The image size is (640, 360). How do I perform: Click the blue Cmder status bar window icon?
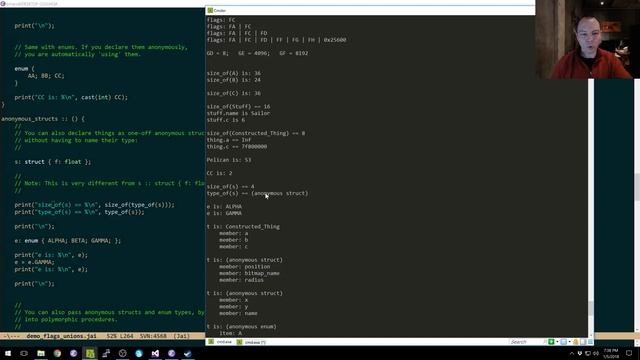pyautogui.click(x=564, y=342)
